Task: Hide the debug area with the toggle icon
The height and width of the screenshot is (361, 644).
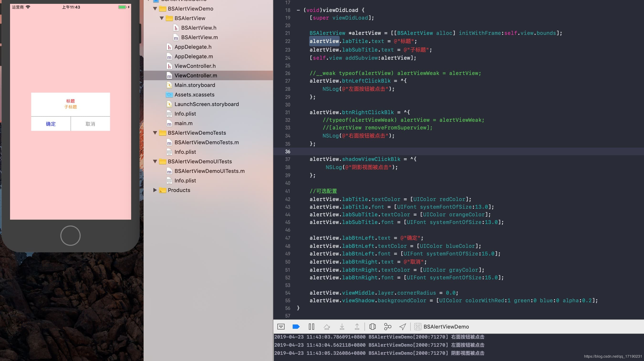Action: coord(281,326)
